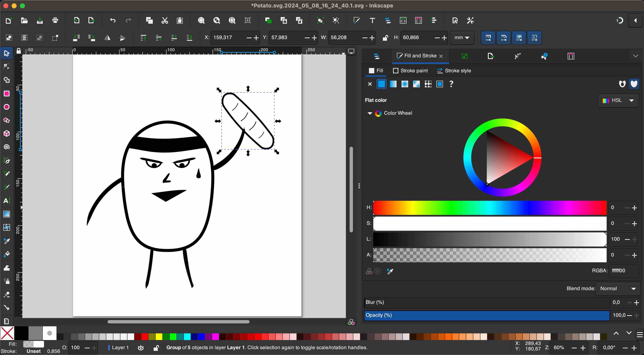Screen dimensions: 644x355
Task: Rotate selection 90 degrees clockwise
Action: tap(92, 38)
